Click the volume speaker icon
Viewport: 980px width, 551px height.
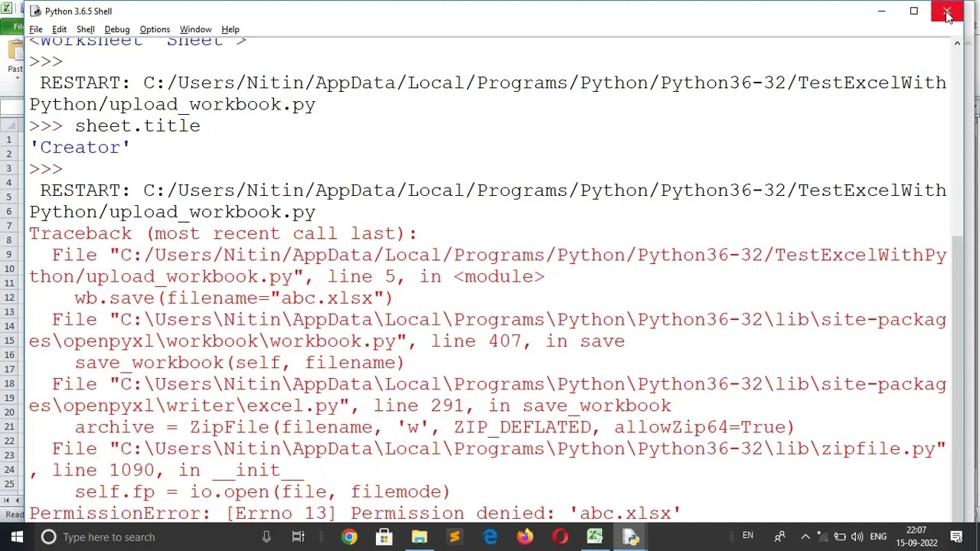(857, 536)
